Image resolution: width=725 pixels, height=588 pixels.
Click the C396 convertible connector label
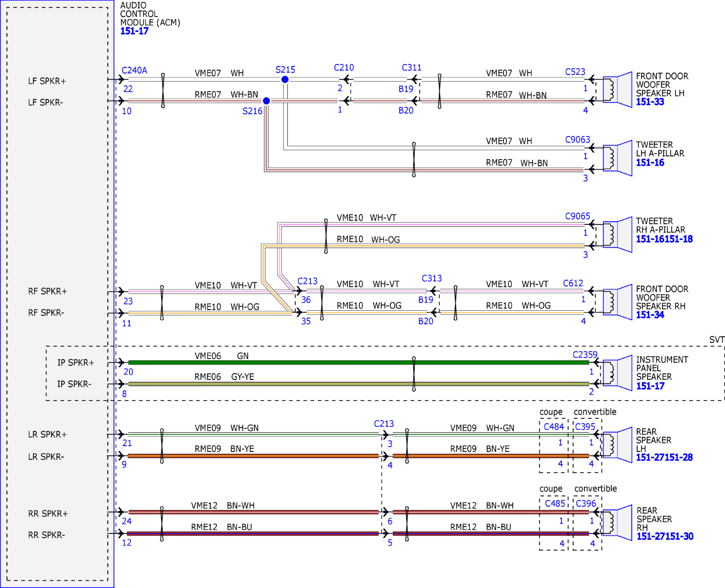point(586,504)
